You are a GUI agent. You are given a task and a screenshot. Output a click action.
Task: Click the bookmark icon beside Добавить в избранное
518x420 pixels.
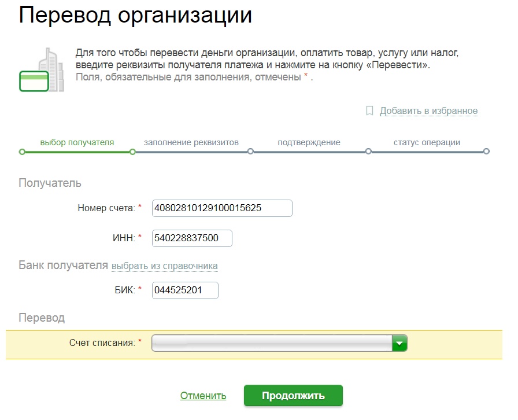coord(369,111)
